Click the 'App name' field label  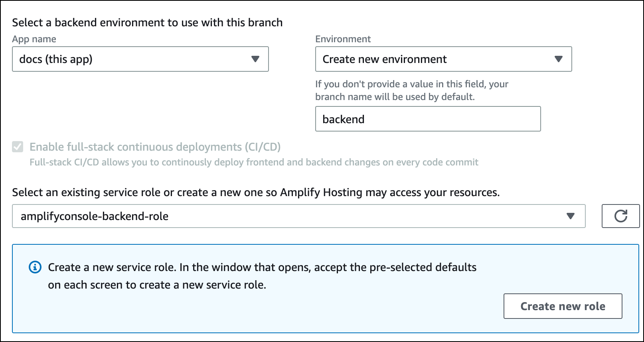34,39
